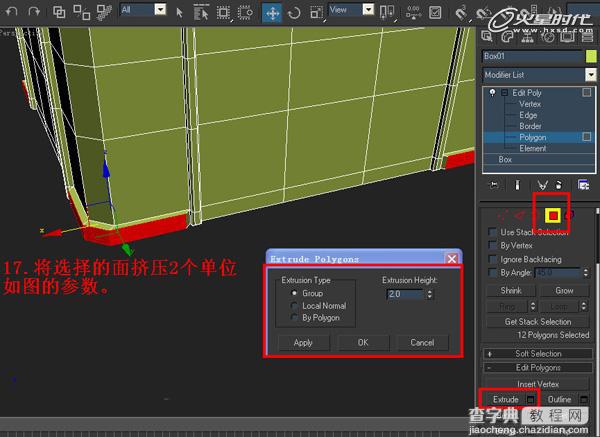
Task: Expand the Soft Selection rollout
Action: click(x=538, y=354)
